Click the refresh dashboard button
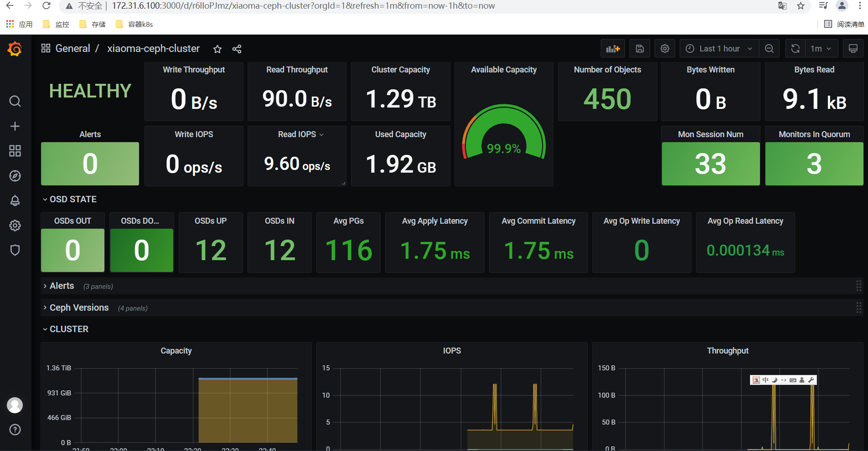Image resolution: width=868 pixels, height=451 pixels. [796, 49]
